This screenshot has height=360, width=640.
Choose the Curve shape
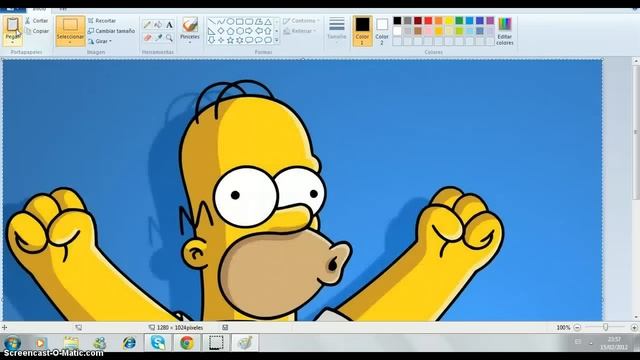click(x=221, y=21)
